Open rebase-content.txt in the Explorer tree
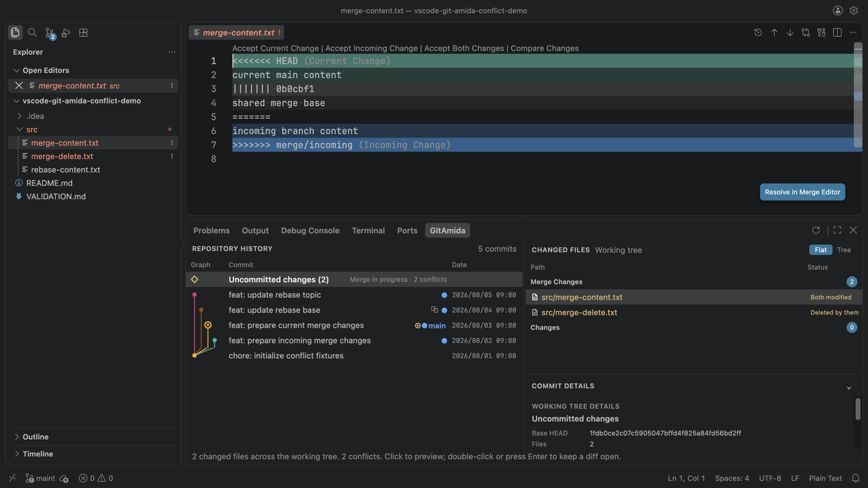This screenshot has width=868, height=488. pyautogui.click(x=93, y=169)
